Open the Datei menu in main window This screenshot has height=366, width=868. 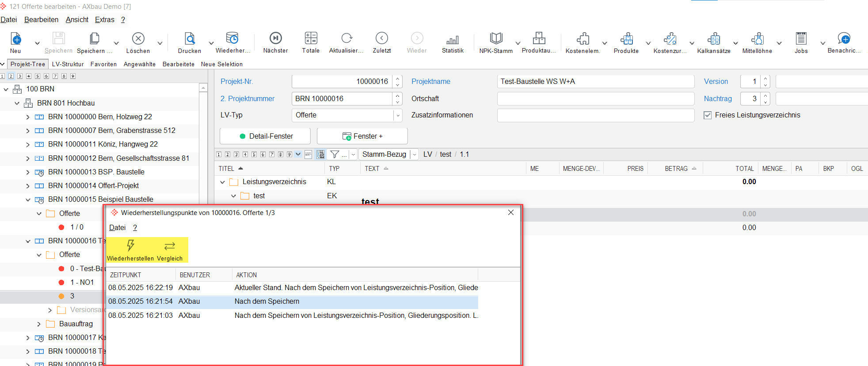pos(9,19)
